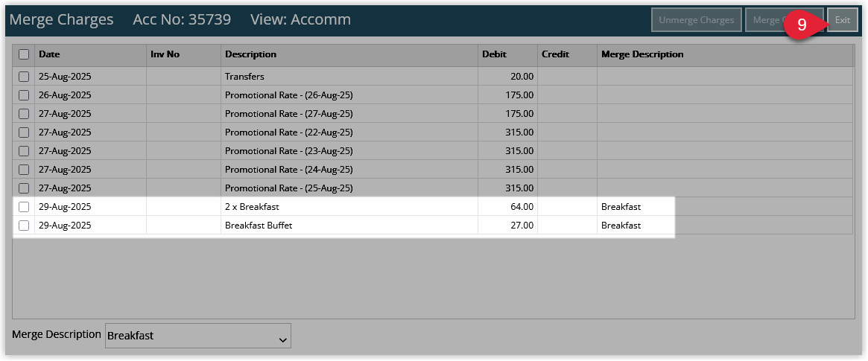The image size is (868, 361).
Task: Select the Breakfast Buffet description cell
Action: point(349,226)
